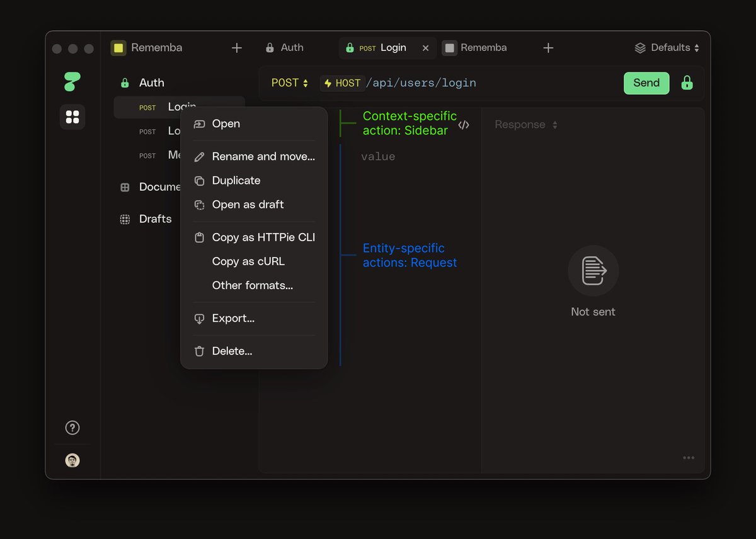The width and height of the screenshot is (756, 539).
Task: Open the Defaults environment dropdown
Action: click(x=667, y=48)
